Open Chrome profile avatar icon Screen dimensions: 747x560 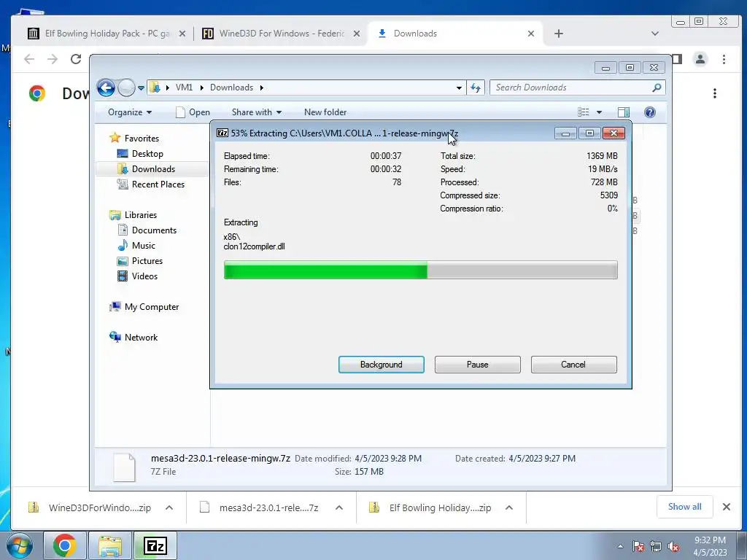coord(700,59)
